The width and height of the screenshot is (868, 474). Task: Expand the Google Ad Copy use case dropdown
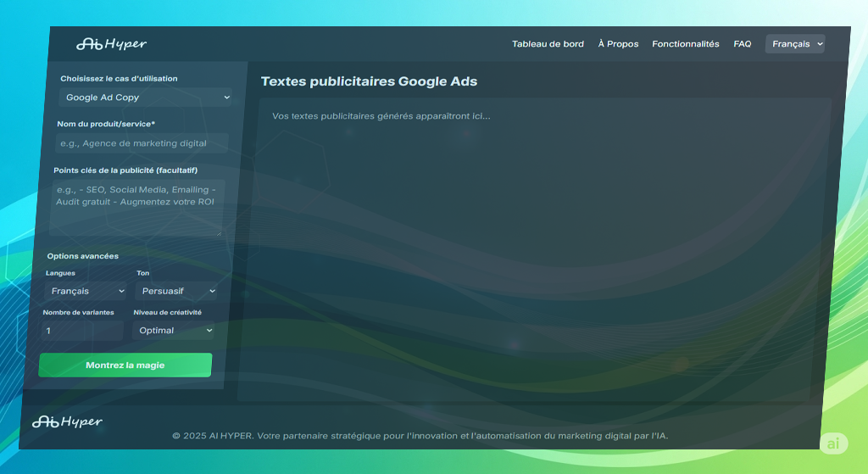point(146,98)
